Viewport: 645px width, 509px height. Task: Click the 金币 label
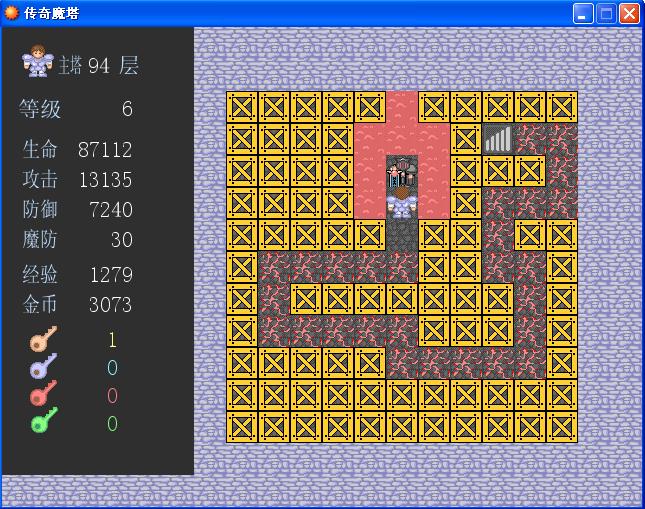tap(39, 304)
